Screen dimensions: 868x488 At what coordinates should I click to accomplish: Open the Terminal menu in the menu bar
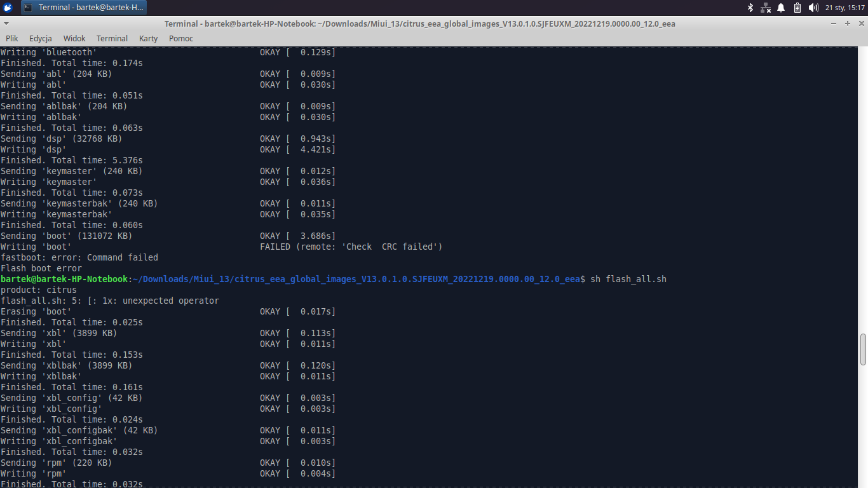coord(112,39)
